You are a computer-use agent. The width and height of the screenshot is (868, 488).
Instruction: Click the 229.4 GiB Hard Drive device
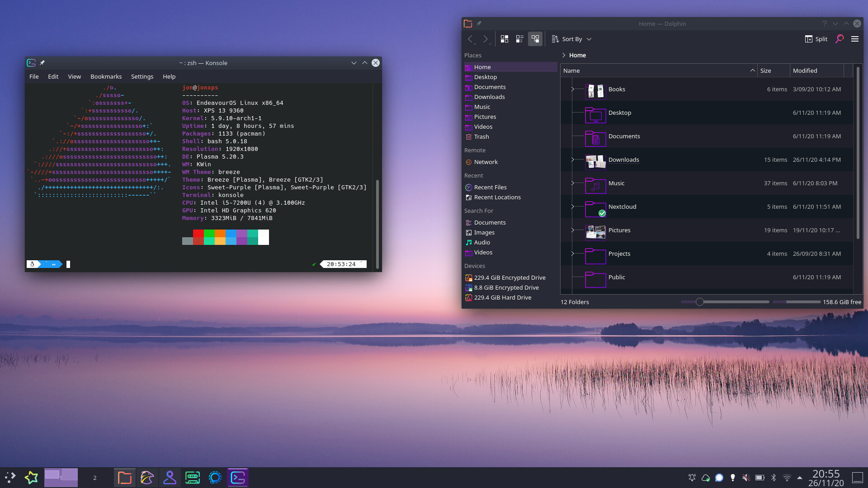(502, 297)
